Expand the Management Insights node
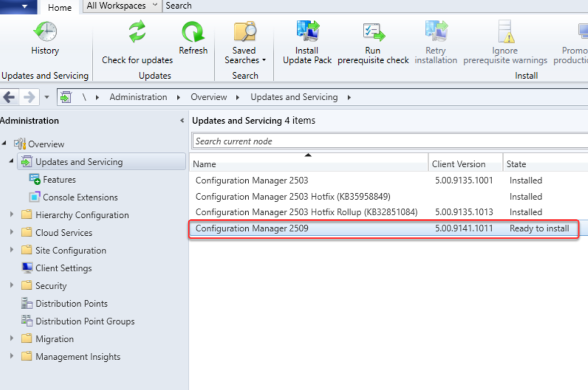The image size is (588, 390). [11, 356]
